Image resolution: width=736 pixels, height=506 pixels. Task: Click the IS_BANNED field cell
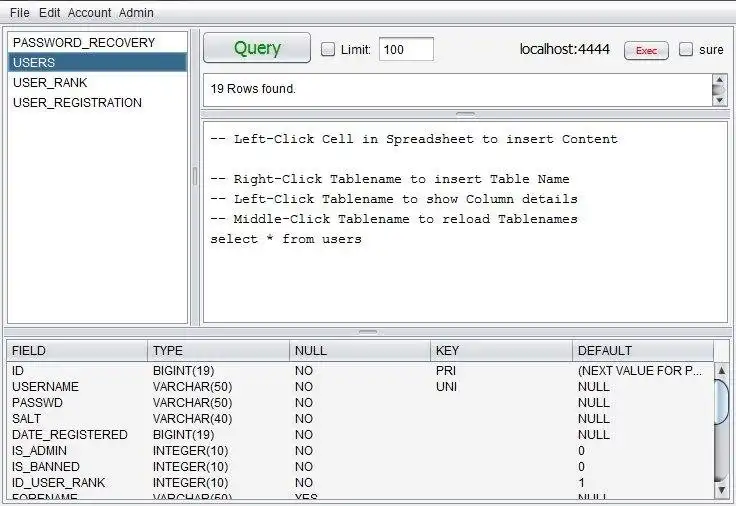pos(77,467)
